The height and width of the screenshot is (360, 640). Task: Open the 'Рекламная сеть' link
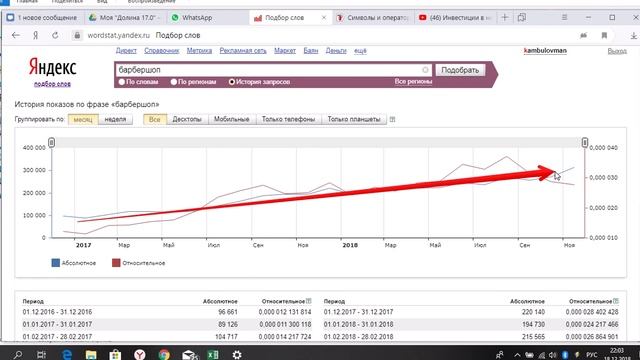243,51
